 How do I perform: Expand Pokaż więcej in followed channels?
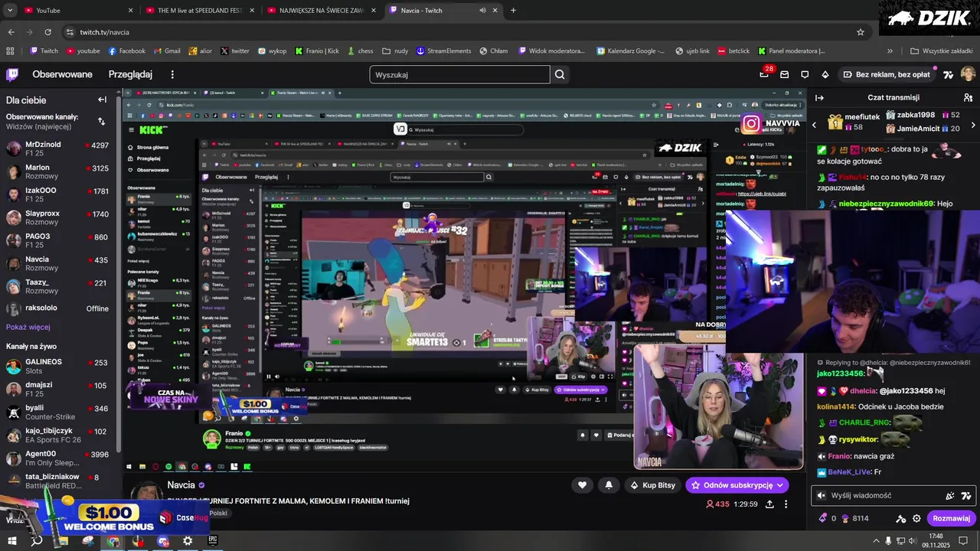tap(28, 327)
